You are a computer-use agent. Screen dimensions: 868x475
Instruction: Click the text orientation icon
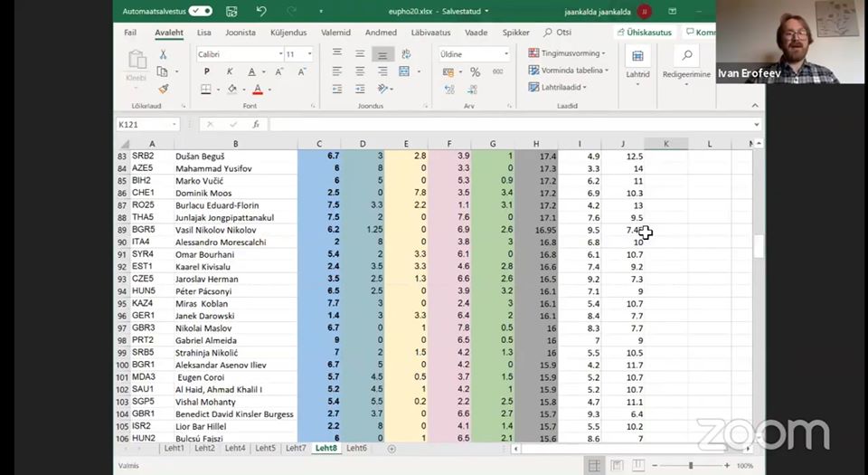383,89
